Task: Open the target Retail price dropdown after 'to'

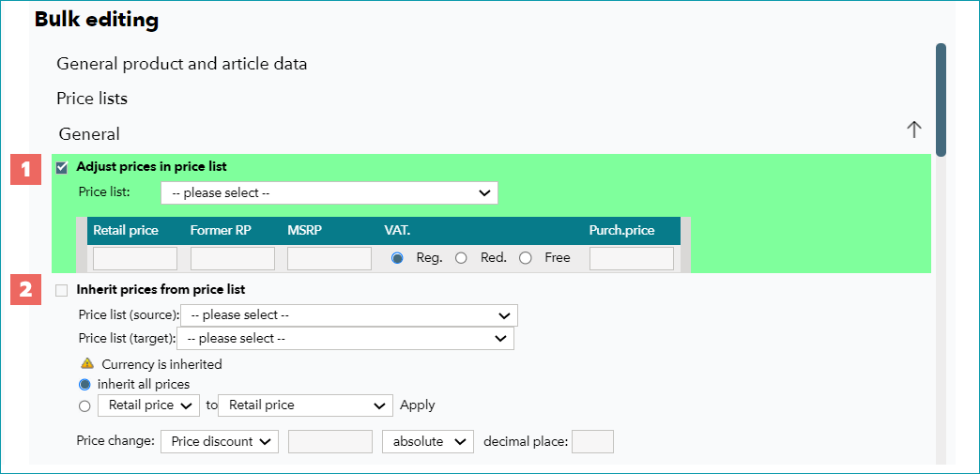Action: pyautogui.click(x=306, y=405)
